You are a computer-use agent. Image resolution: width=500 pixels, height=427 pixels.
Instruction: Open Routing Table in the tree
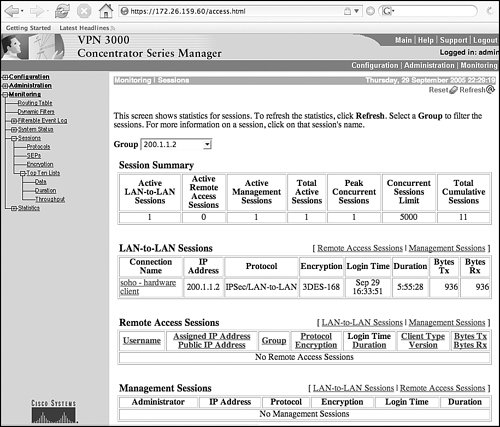click(x=35, y=103)
